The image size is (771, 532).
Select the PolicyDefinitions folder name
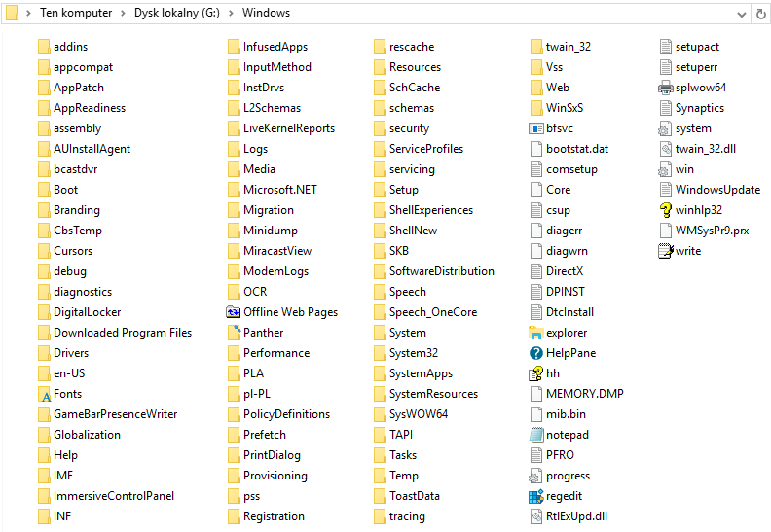[286, 414]
